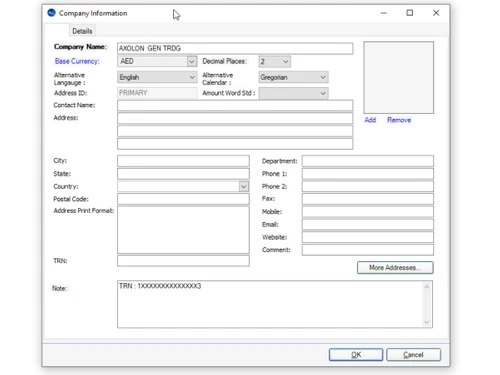Click the Base Currency link label
The image size is (500, 375).
(77, 61)
